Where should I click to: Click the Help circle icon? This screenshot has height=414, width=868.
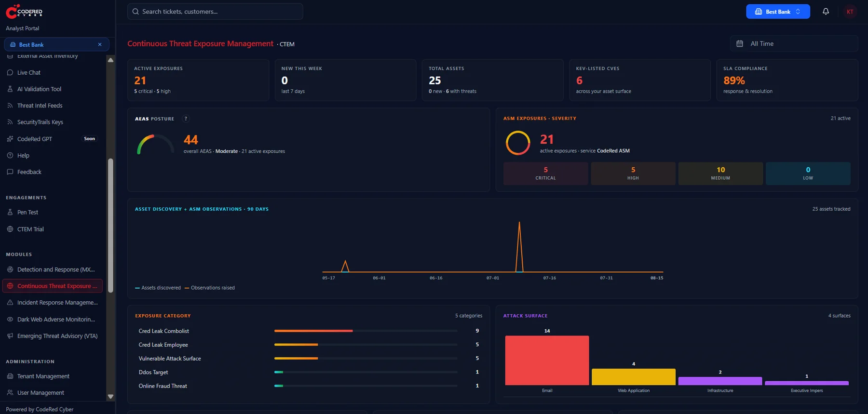tap(10, 155)
